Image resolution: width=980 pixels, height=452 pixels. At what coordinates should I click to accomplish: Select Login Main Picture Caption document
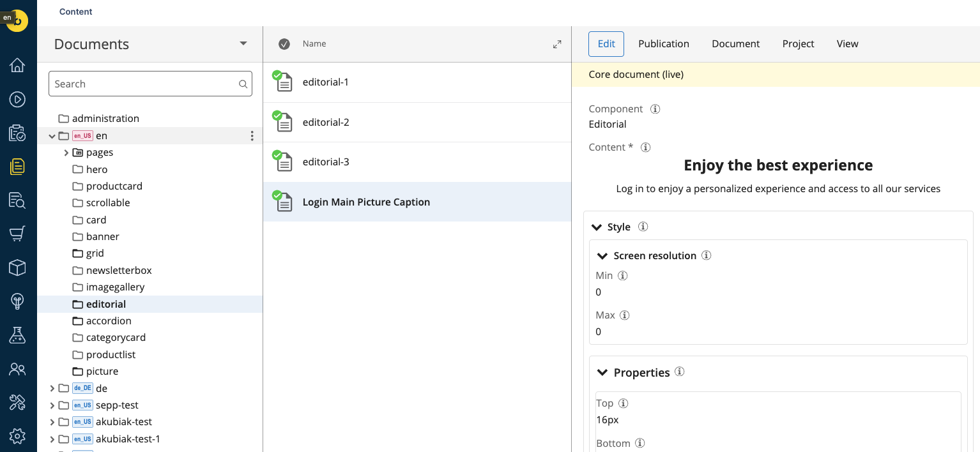(417, 202)
